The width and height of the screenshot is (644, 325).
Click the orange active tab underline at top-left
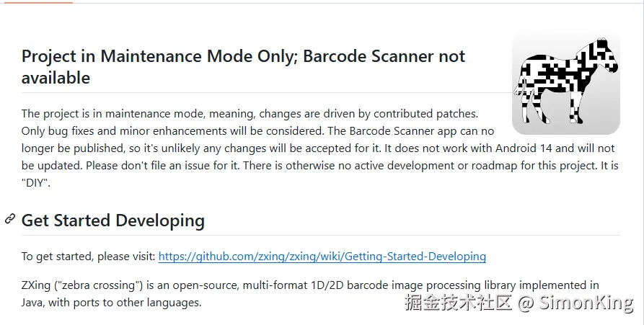[x=36, y=2]
